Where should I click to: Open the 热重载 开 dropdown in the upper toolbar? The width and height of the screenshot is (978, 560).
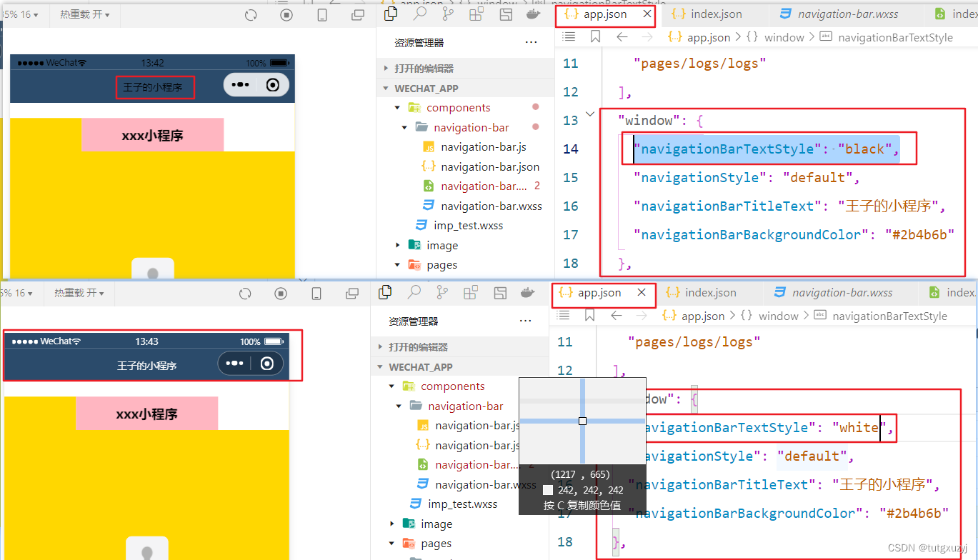click(x=84, y=14)
